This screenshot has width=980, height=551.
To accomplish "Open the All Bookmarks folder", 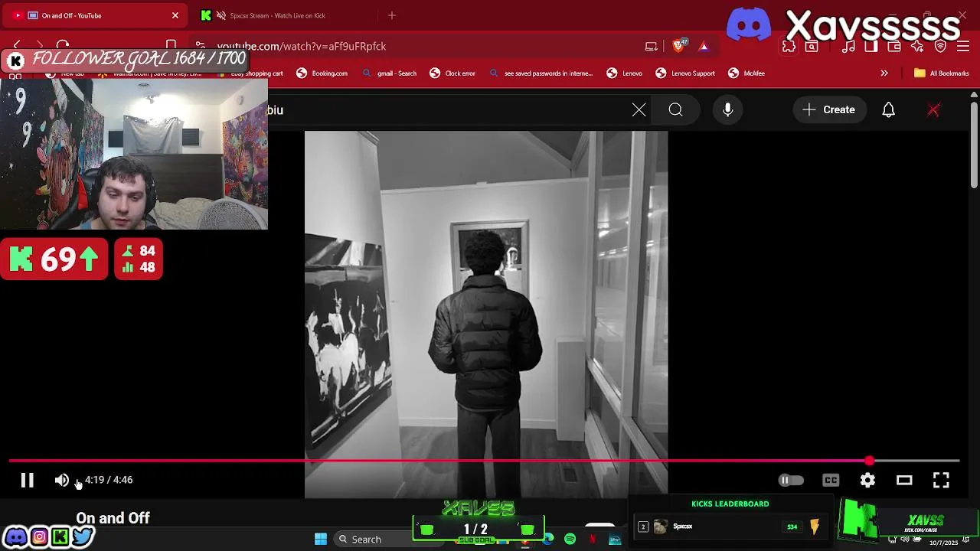I will coord(942,73).
